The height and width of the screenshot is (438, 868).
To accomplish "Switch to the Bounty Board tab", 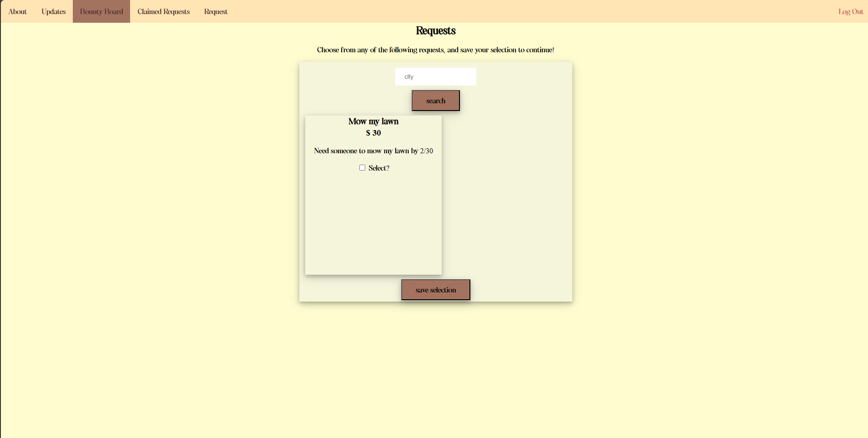I will click(x=101, y=11).
